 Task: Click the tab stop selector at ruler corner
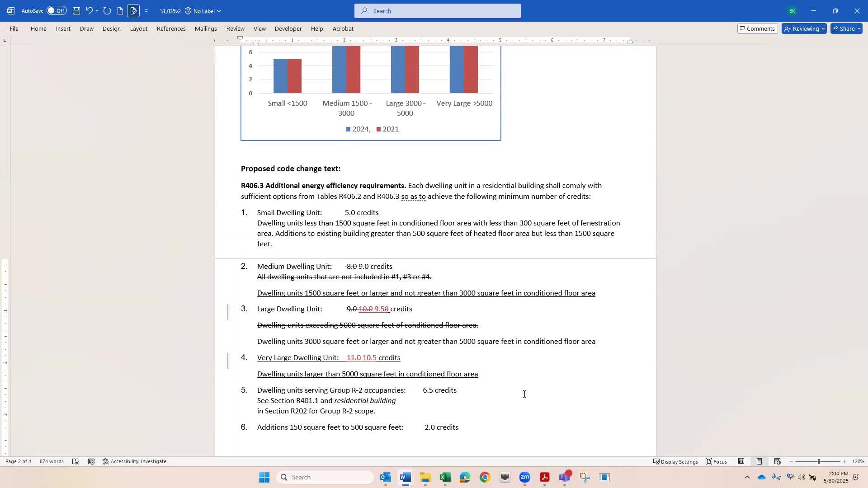point(5,41)
